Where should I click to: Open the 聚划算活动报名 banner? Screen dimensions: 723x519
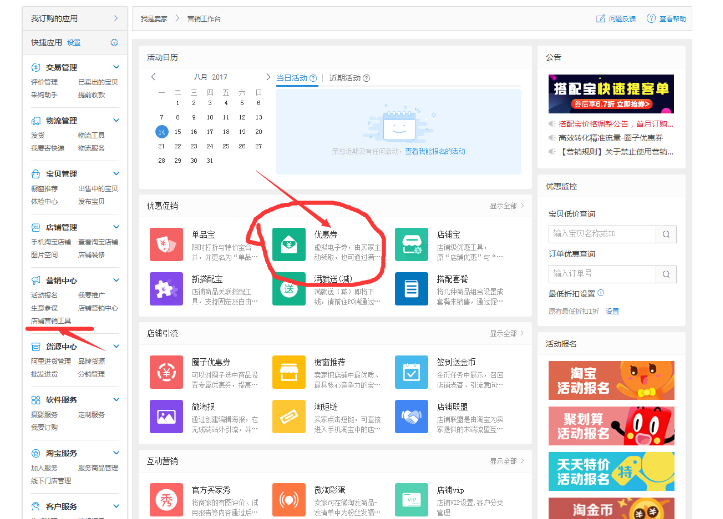(611, 426)
